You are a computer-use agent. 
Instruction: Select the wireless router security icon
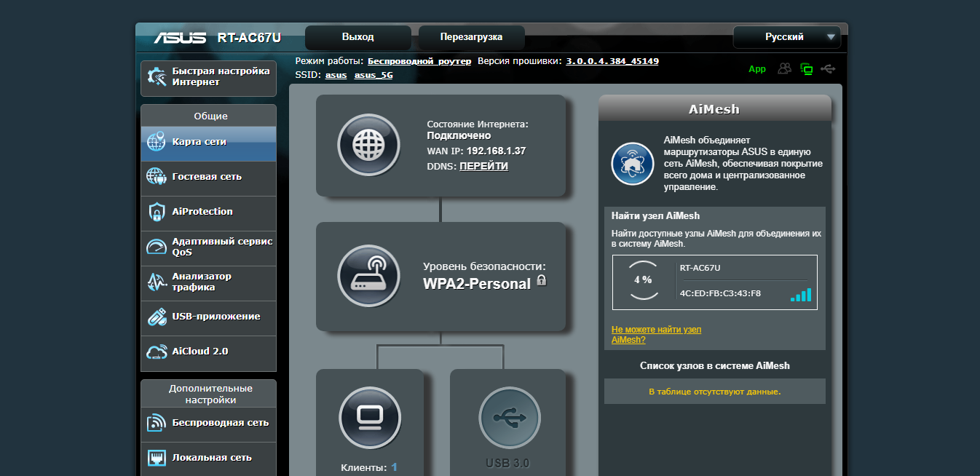(x=368, y=276)
